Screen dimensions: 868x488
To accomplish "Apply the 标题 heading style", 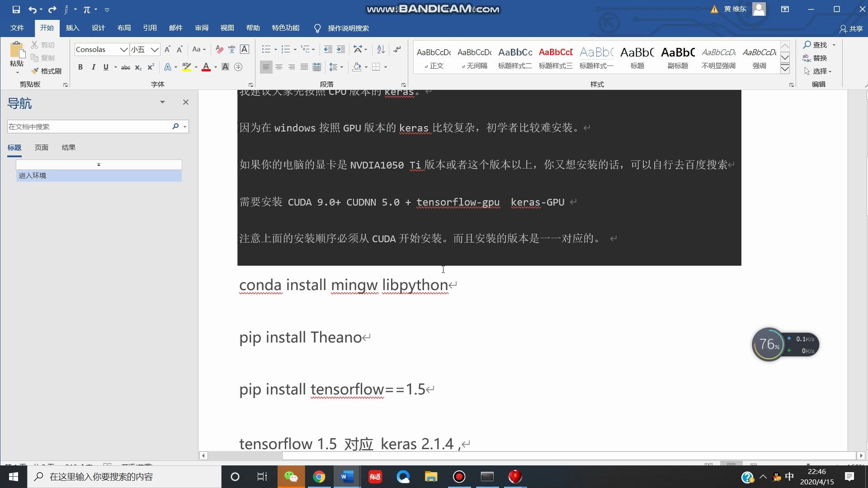I will coord(637,58).
